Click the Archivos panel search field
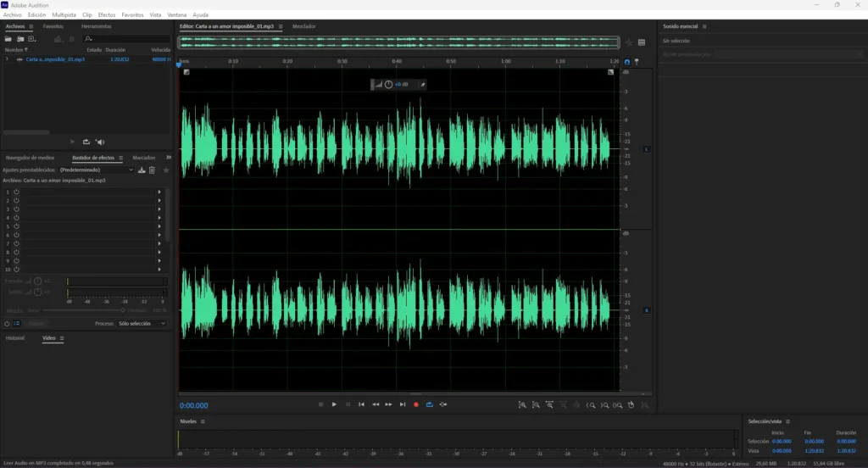868x468 pixels. click(126, 39)
